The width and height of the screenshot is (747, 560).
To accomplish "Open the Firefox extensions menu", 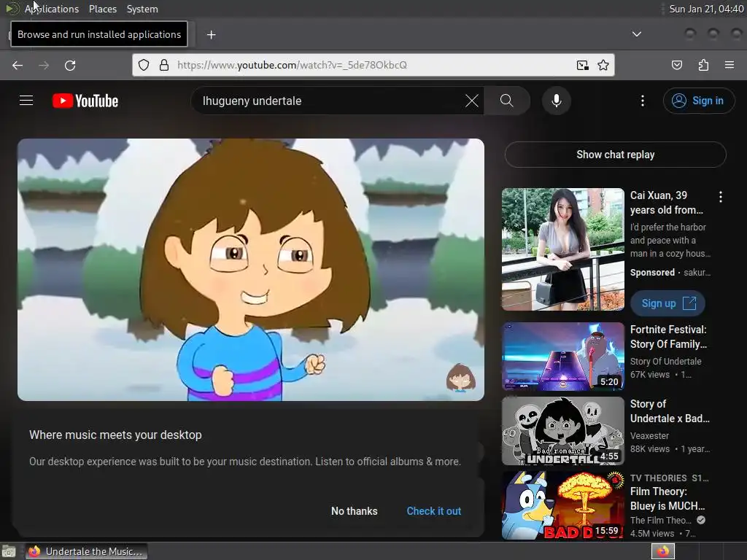I will tap(703, 65).
